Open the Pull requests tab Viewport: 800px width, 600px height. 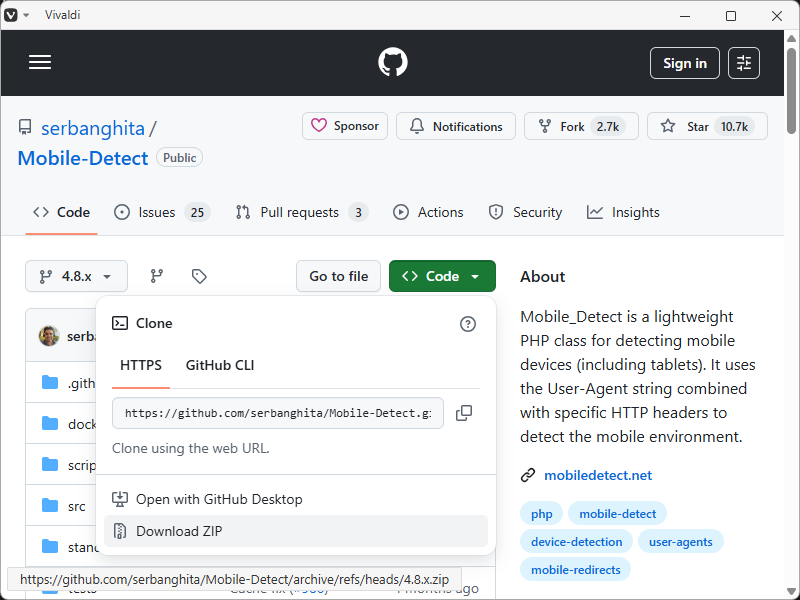pyautogui.click(x=301, y=212)
